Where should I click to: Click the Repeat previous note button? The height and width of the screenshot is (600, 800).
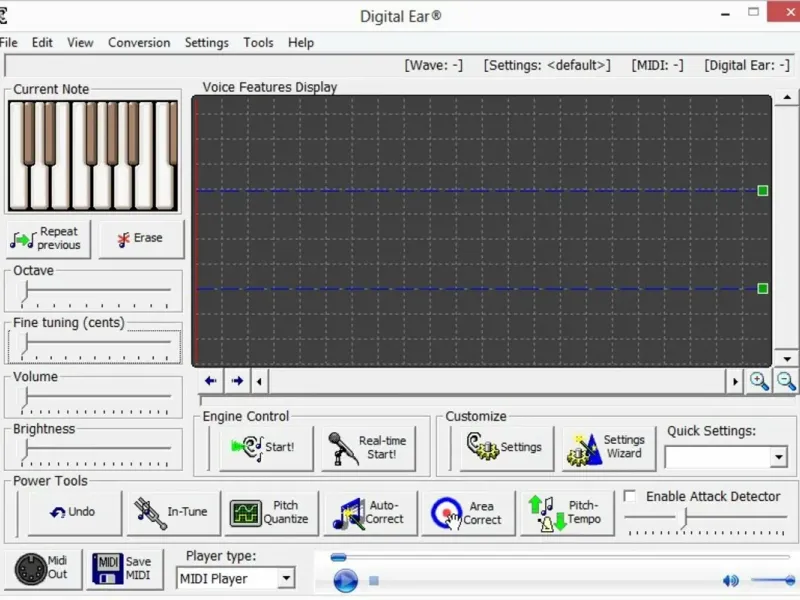click(x=48, y=238)
